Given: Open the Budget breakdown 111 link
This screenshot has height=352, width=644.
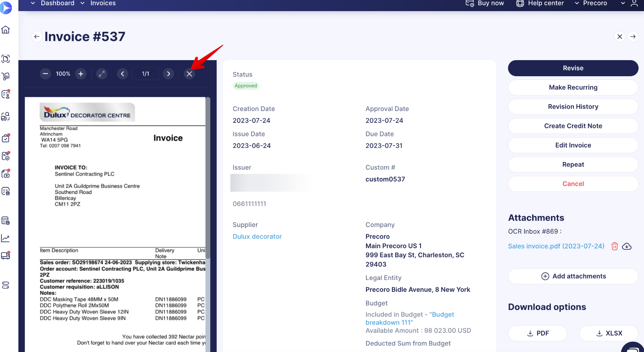Looking at the screenshot, I should tap(410, 319).
